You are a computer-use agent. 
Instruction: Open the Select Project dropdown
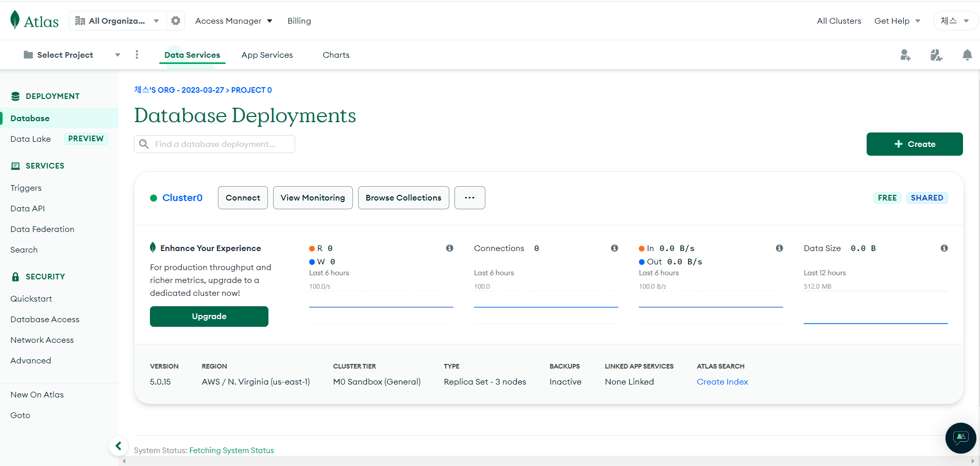pyautogui.click(x=72, y=55)
